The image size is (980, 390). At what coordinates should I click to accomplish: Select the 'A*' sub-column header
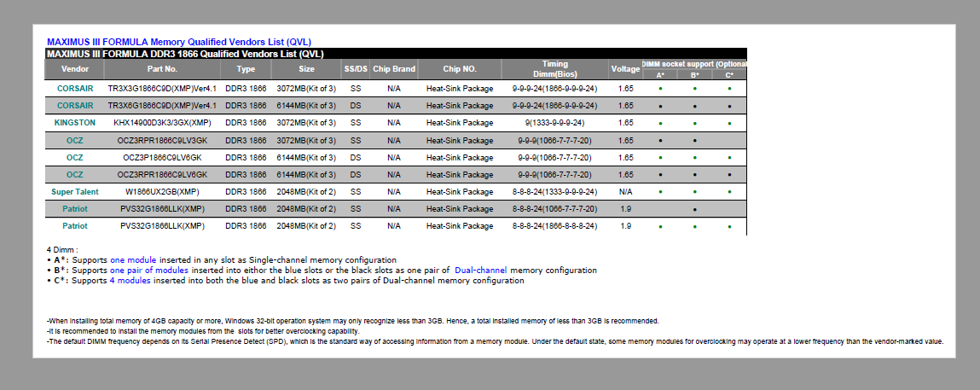[660, 74]
